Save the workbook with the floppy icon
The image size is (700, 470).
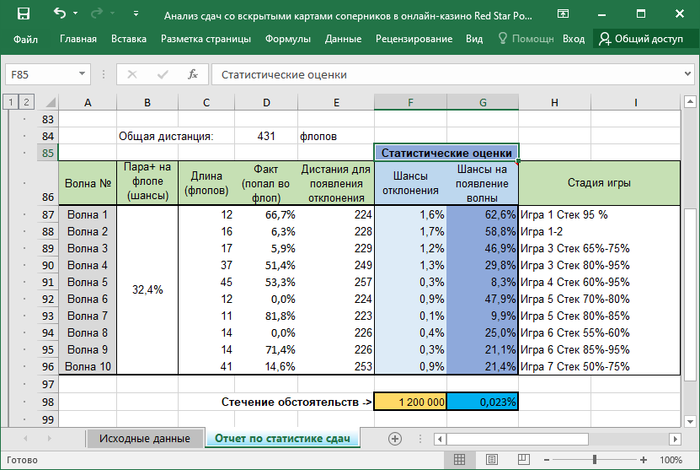pyautogui.click(x=23, y=14)
